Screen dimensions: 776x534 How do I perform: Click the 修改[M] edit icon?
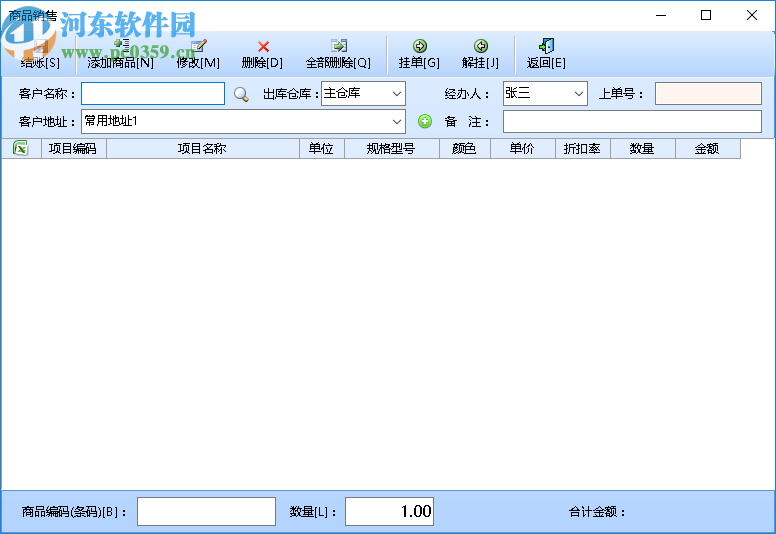(x=199, y=46)
